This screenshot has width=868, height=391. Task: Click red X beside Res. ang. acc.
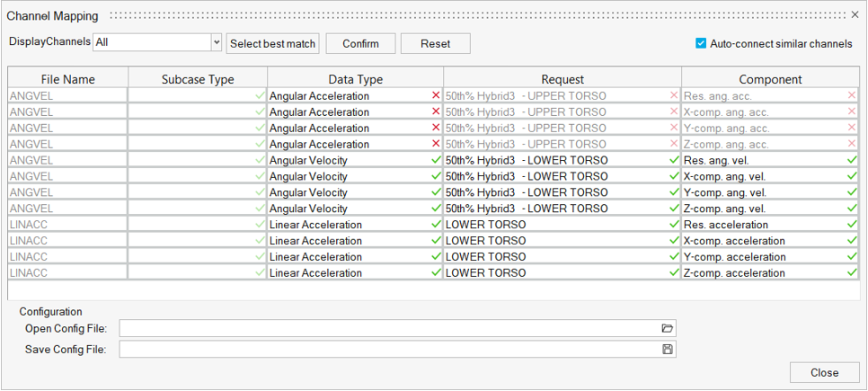point(852,96)
